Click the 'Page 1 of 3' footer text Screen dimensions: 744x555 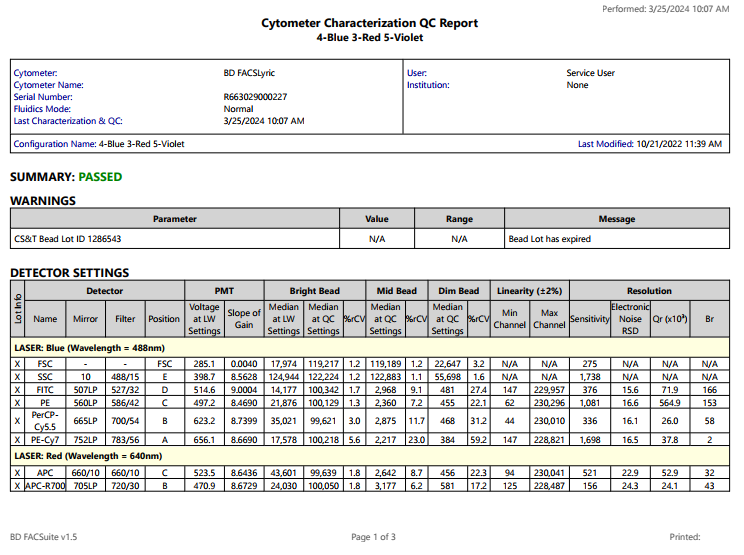pos(372,537)
